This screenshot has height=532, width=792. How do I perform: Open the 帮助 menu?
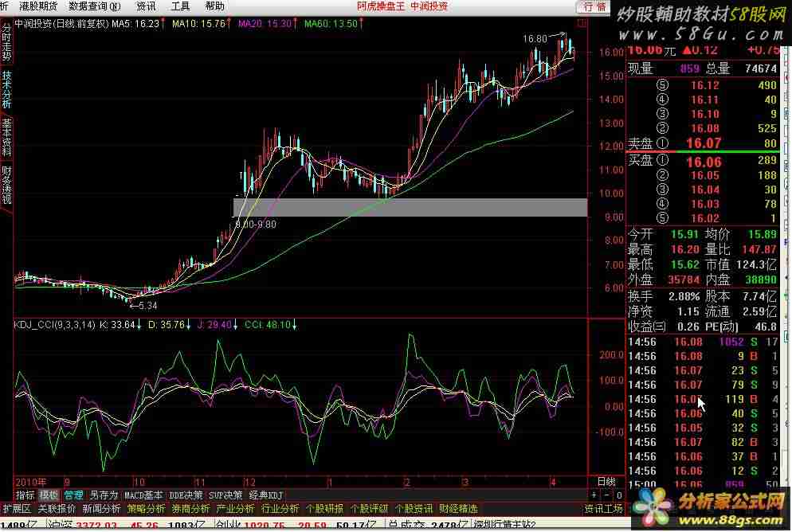click(214, 6)
